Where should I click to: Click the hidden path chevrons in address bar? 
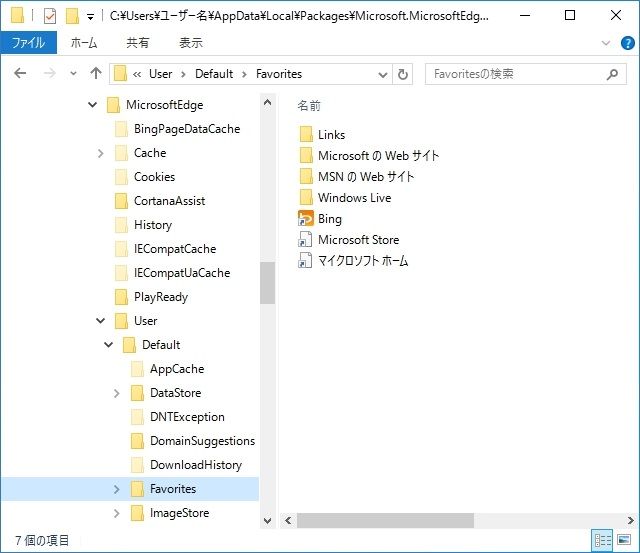[137, 74]
